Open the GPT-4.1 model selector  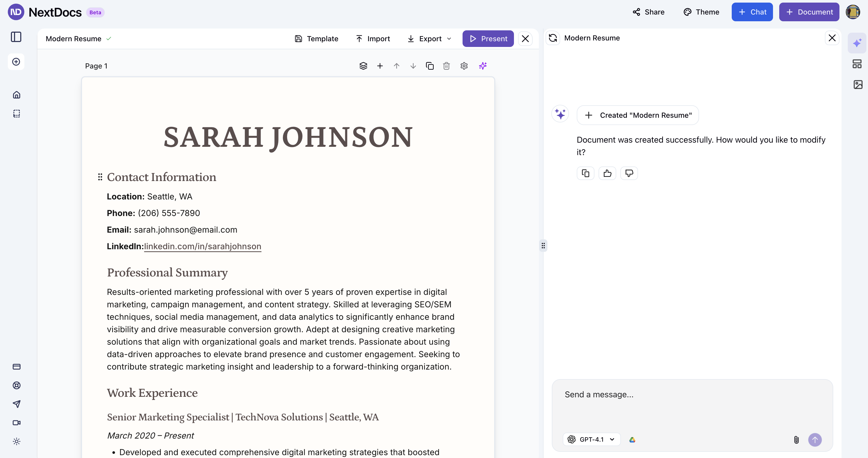click(x=591, y=440)
